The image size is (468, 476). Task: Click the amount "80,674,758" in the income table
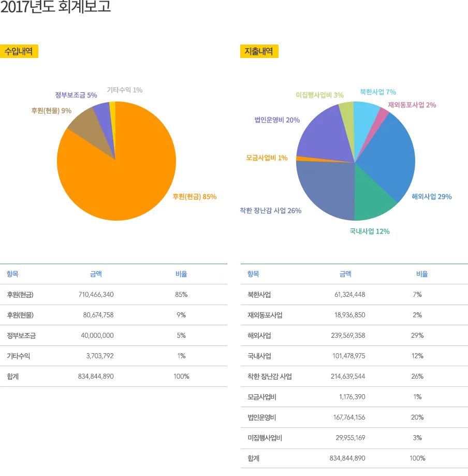click(x=98, y=315)
